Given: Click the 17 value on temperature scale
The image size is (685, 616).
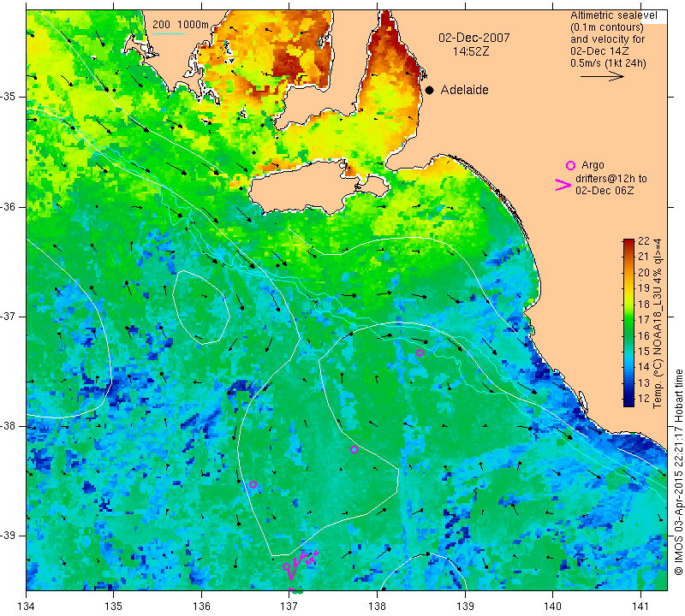Looking at the screenshot, I should click(x=644, y=320).
